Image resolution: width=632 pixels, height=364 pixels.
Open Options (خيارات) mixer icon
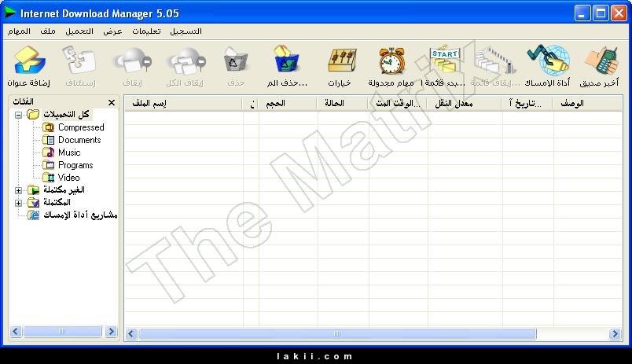point(341,61)
